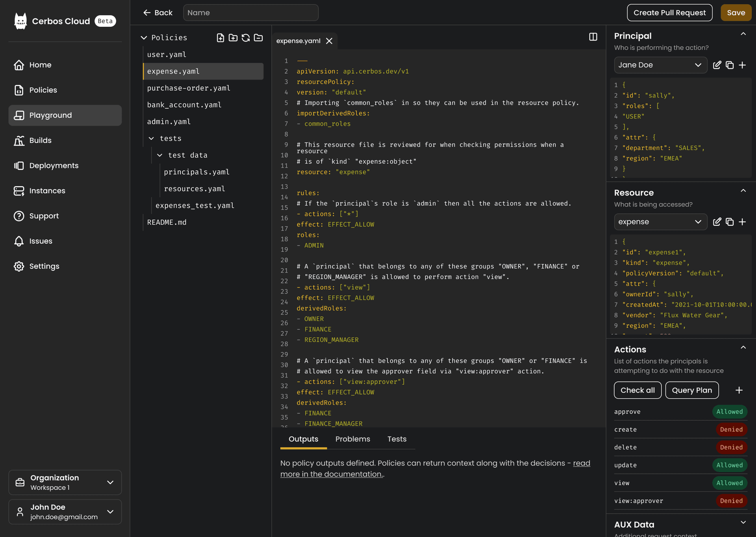Go back using the Back arrow
The height and width of the screenshot is (537, 756).
[x=157, y=13]
